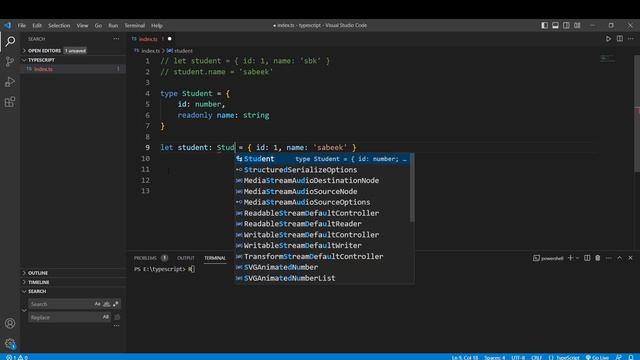Expand the Timeline section
The image size is (640, 360).
[x=73, y=282]
